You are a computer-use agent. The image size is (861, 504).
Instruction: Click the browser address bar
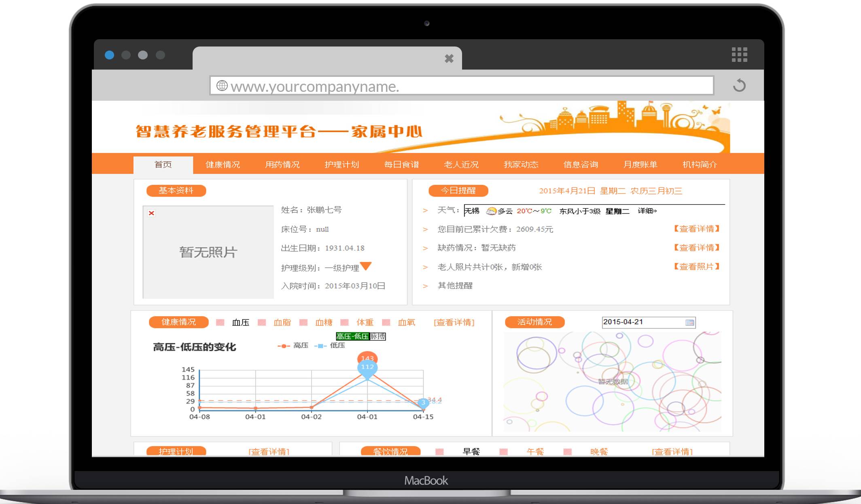pos(461,86)
